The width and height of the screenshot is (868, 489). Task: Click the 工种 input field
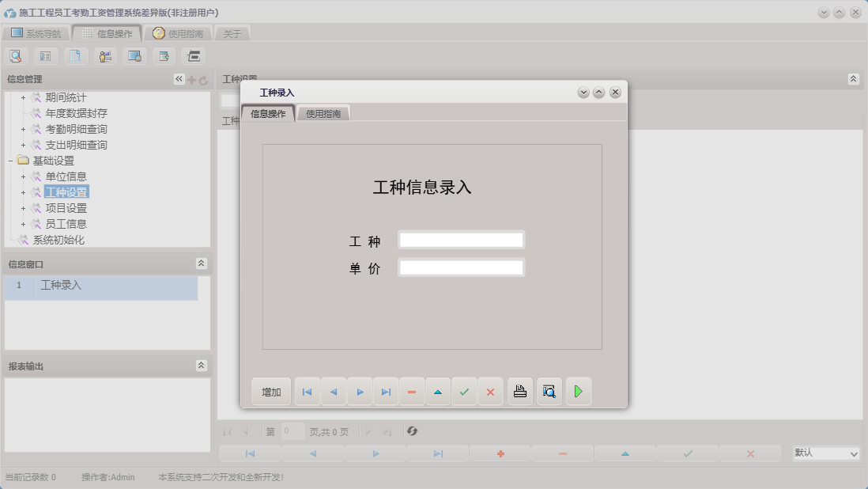tap(461, 240)
